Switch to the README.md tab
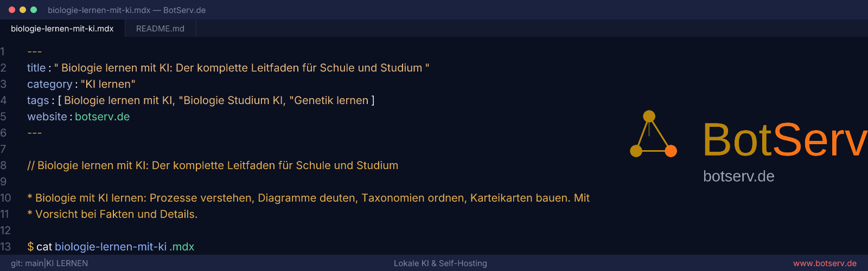The height and width of the screenshot is (271, 868). (x=160, y=28)
